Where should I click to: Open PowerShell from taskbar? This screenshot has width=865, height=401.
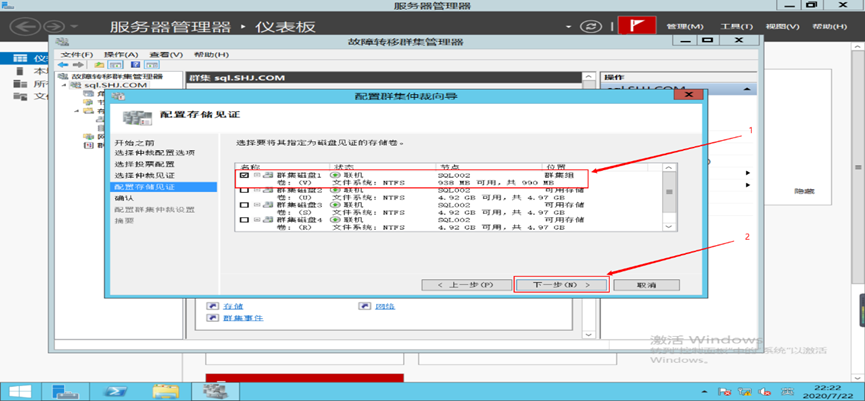pos(116,391)
